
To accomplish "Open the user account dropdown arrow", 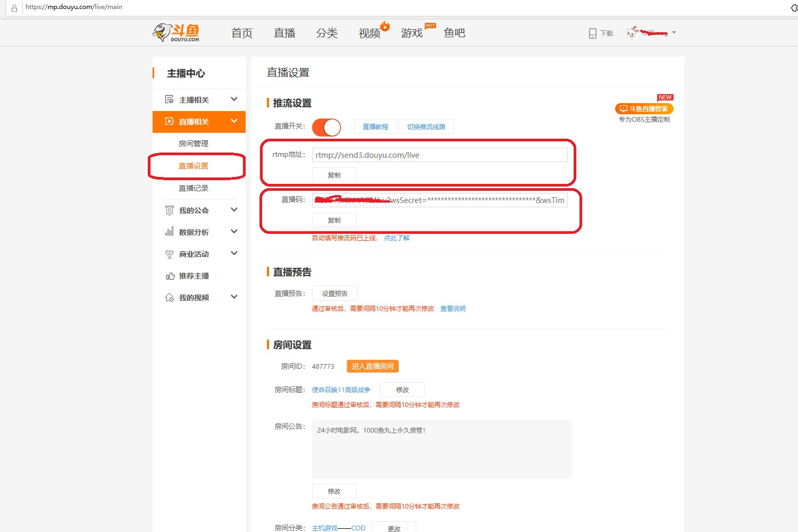I will (674, 33).
